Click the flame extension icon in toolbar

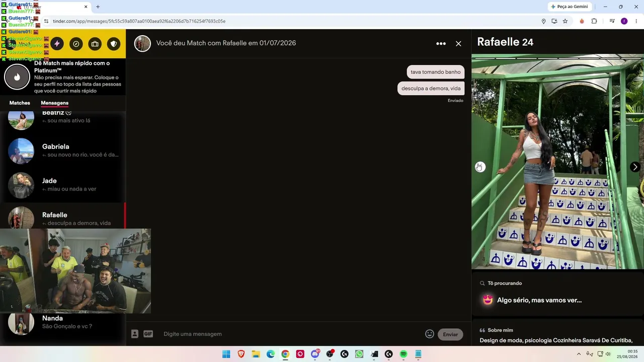point(582,21)
